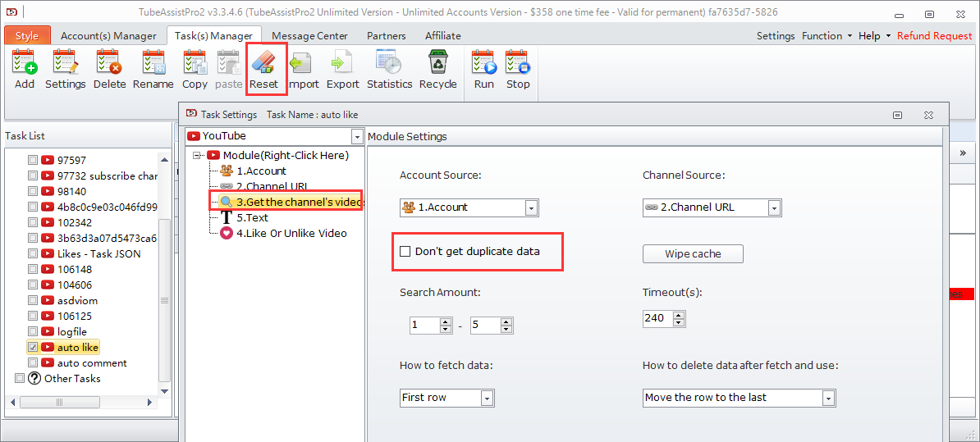Enable Don't get duplicate data checkbox
The image size is (980, 442).
coord(405,252)
